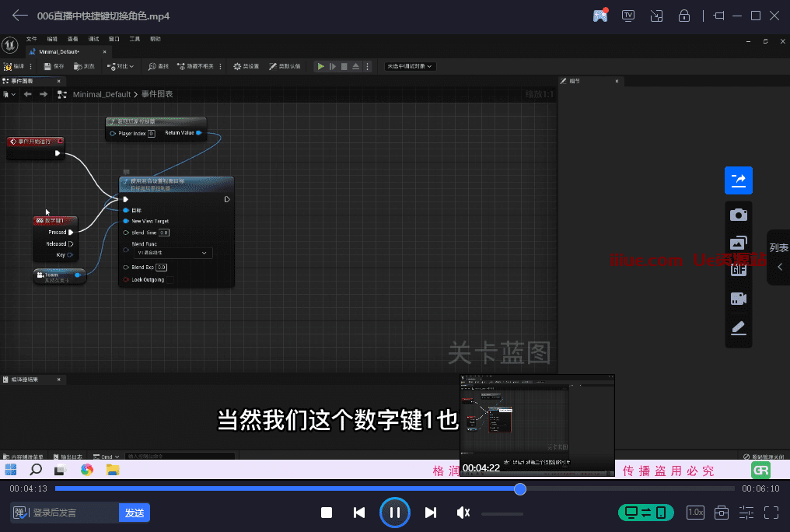The image size is (790, 532).
Task: Pause the video playback
Action: tap(395, 513)
